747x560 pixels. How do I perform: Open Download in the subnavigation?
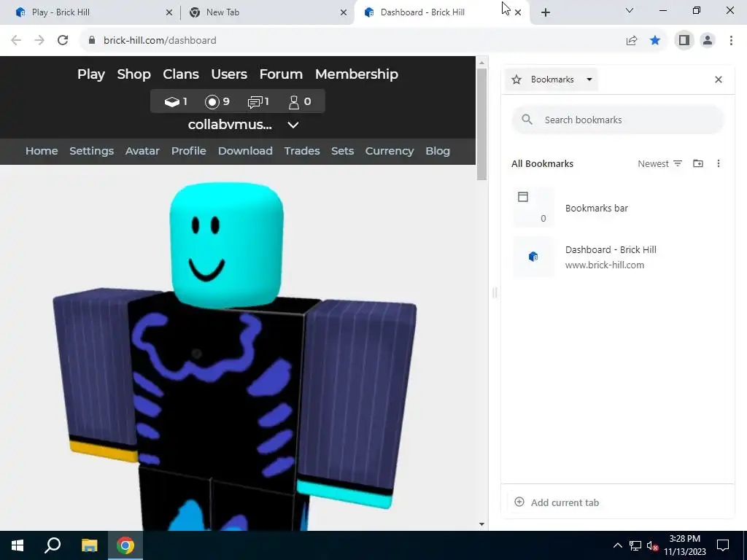[x=245, y=151]
